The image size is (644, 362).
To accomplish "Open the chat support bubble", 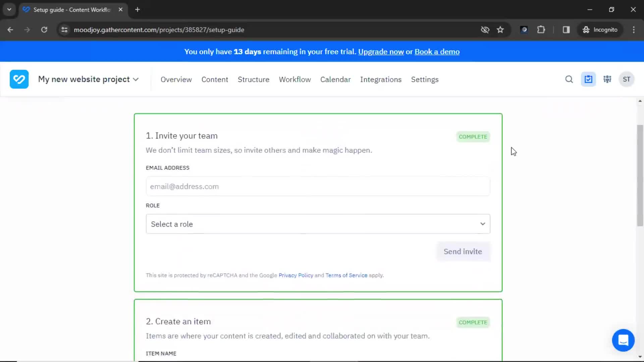I will click(623, 340).
